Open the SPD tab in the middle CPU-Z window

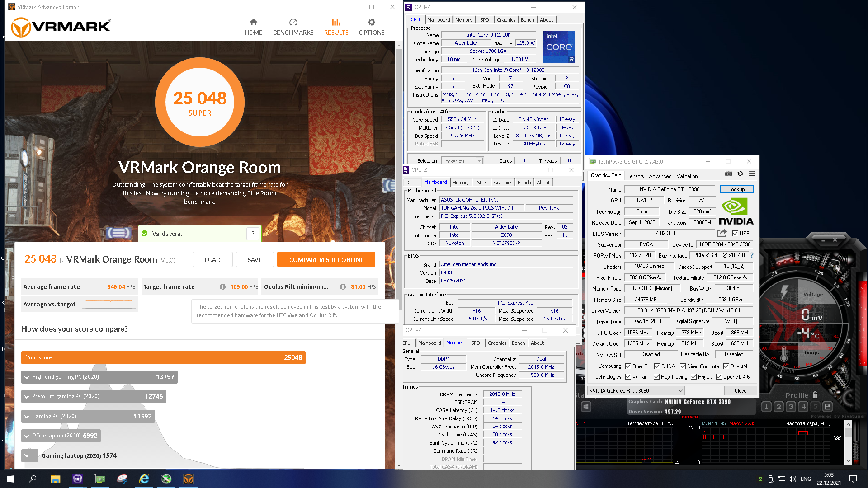[481, 183]
